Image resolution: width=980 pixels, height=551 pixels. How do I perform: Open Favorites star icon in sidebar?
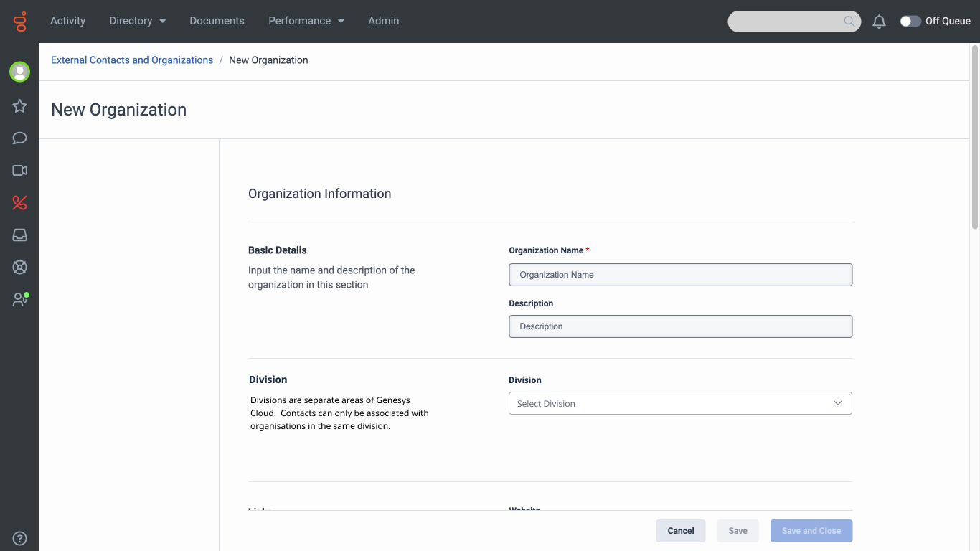pyautogui.click(x=19, y=106)
